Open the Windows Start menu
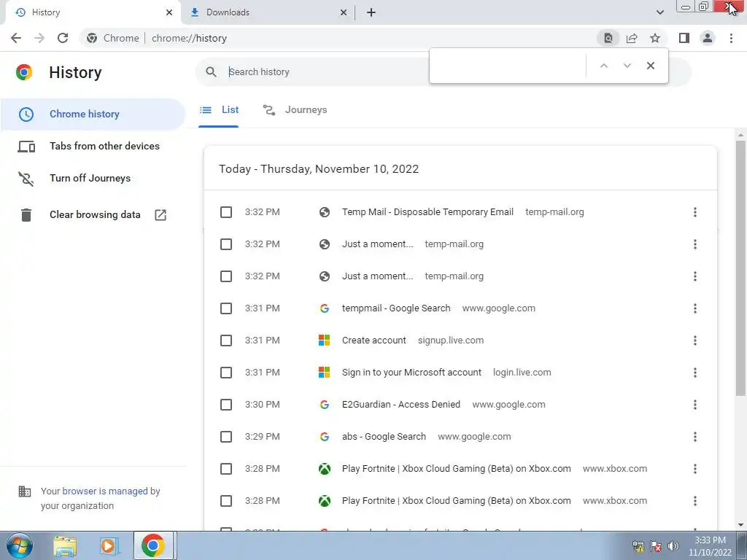 [20, 545]
